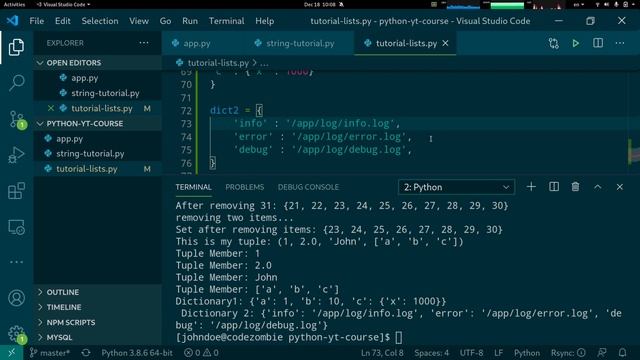Select app.py under Open Editors
The image size is (640, 360).
point(98,78)
